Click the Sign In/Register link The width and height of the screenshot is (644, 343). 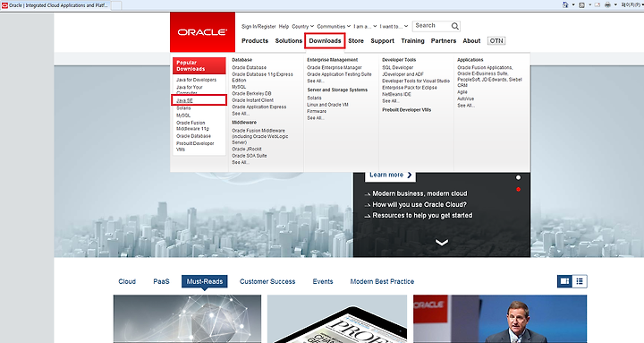coord(258,26)
